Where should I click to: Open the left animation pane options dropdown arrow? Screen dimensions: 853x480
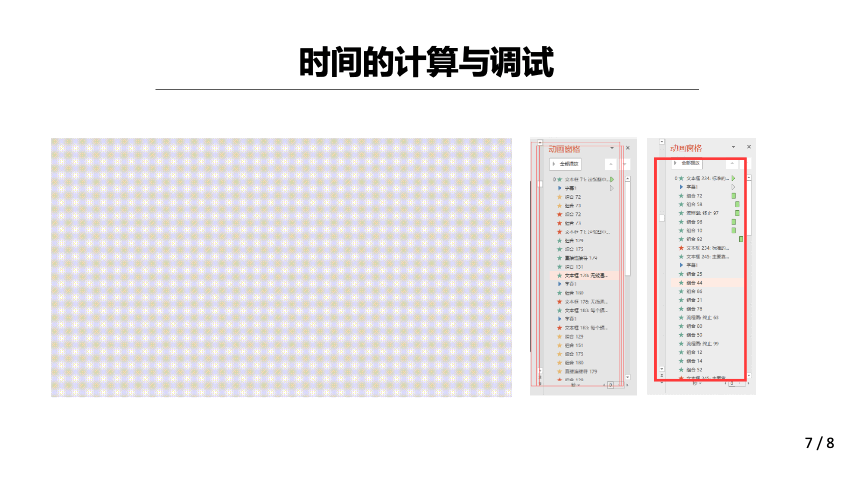point(612,148)
